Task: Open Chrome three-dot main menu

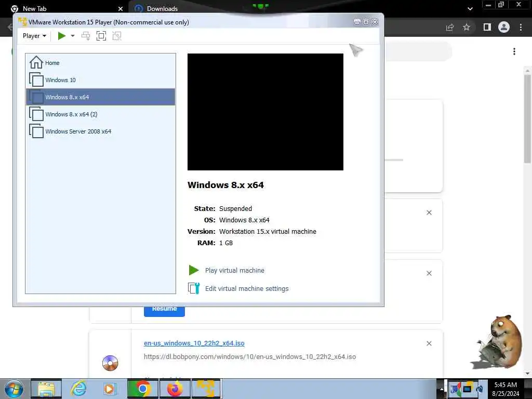Action: click(521, 27)
